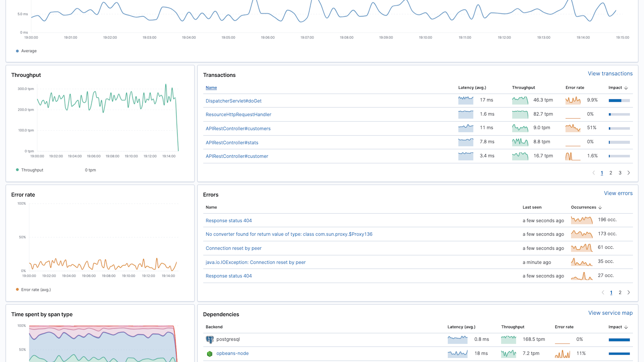Open opbeans-node dependency link
Screen dimensions: 644x362
232,353
